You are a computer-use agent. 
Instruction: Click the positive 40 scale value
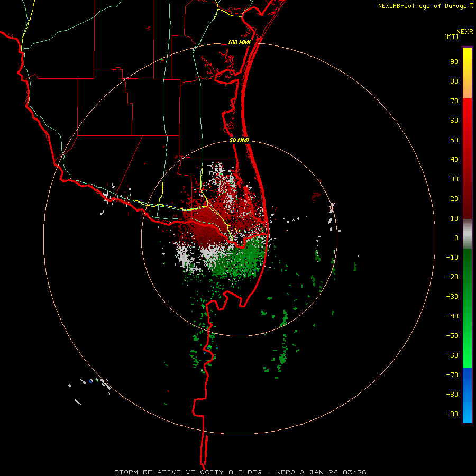tap(454, 160)
